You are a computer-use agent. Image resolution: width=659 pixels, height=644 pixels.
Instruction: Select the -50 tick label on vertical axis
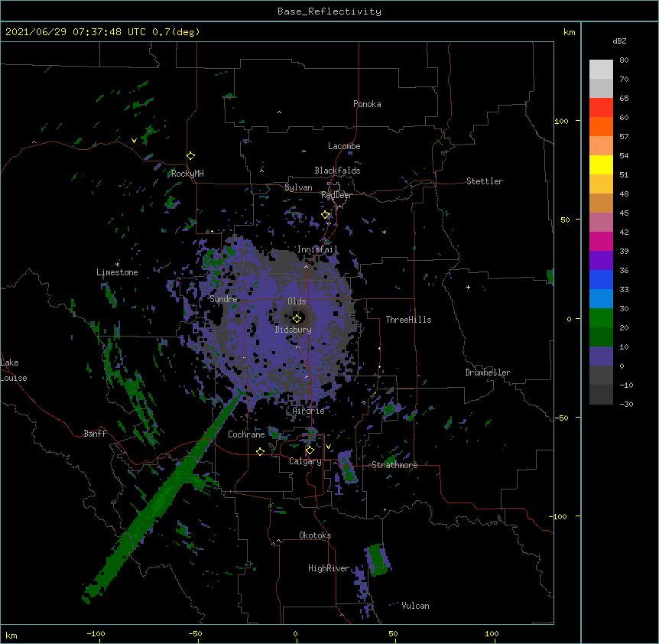point(561,418)
